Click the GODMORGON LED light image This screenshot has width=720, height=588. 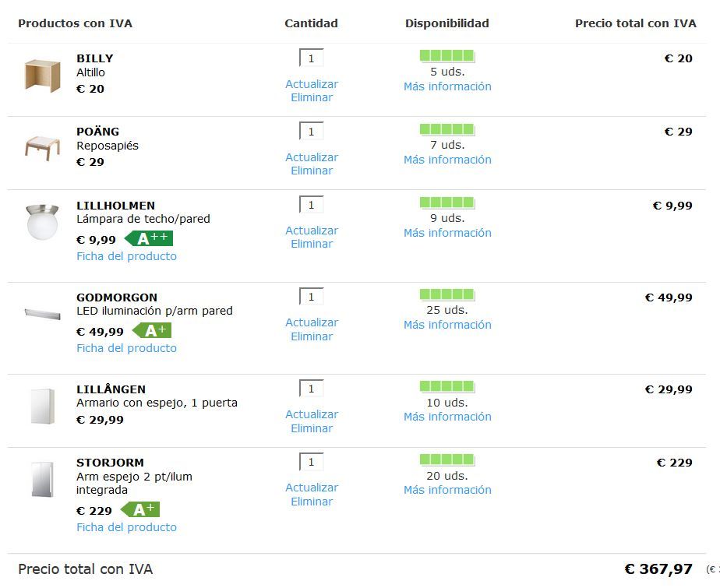[x=42, y=314]
